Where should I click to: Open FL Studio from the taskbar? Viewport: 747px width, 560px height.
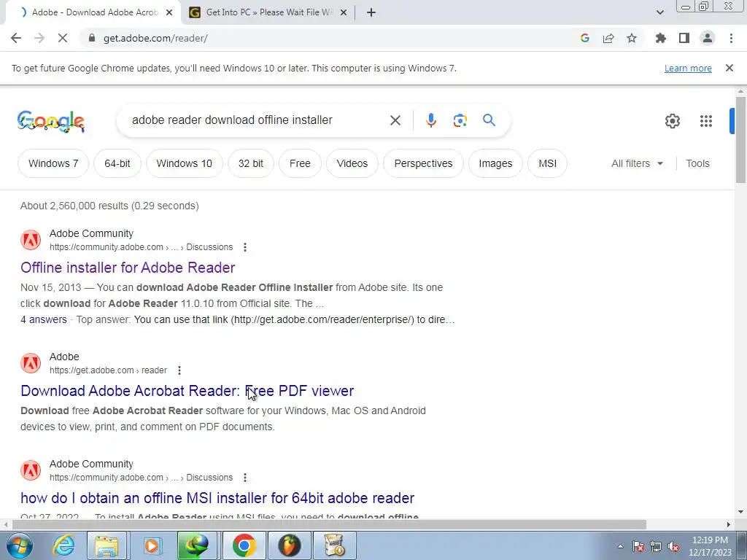pos(289,545)
